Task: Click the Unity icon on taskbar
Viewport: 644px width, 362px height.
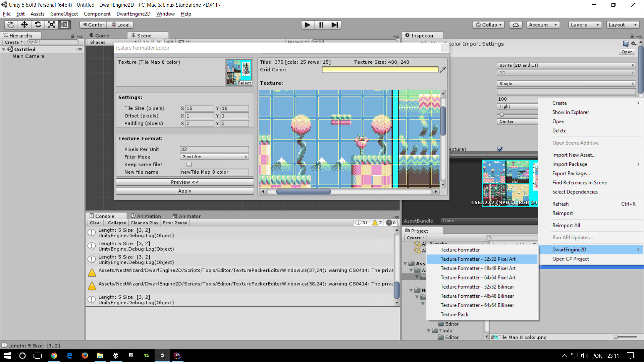Action: coord(162,356)
